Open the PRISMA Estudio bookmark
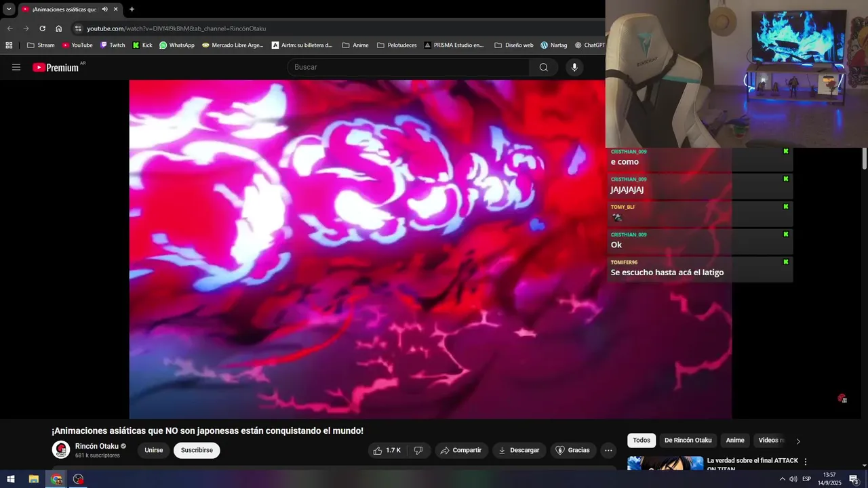This screenshot has width=868, height=488. [x=454, y=45]
